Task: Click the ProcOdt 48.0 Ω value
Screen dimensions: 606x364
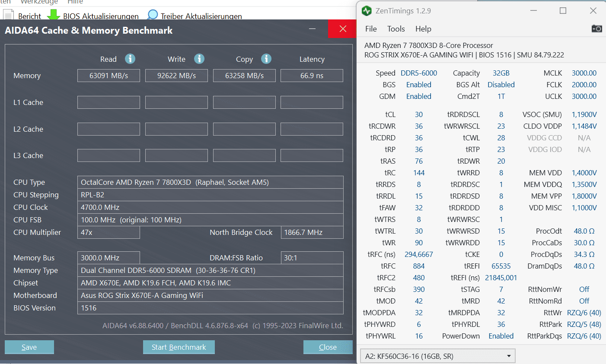Action: 584,231
